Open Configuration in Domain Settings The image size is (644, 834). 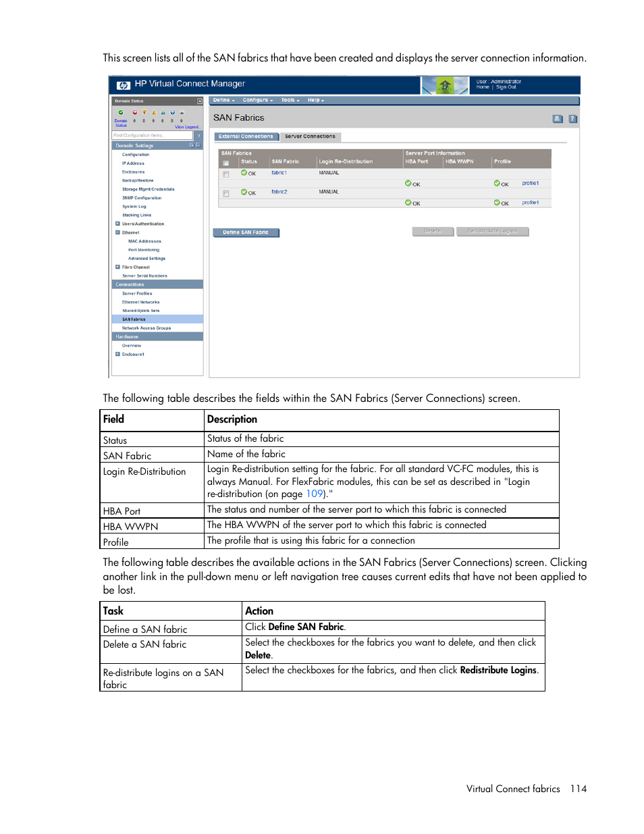[136, 155]
